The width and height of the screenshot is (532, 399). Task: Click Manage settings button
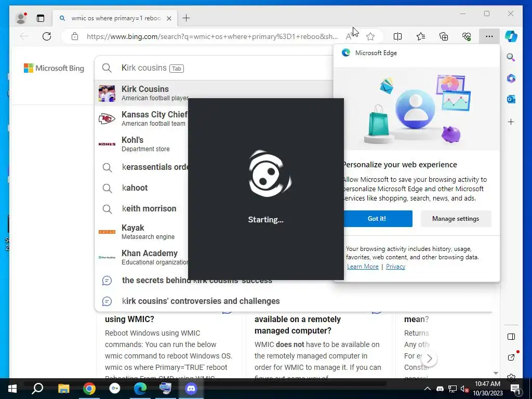pyautogui.click(x=456, y=219)
